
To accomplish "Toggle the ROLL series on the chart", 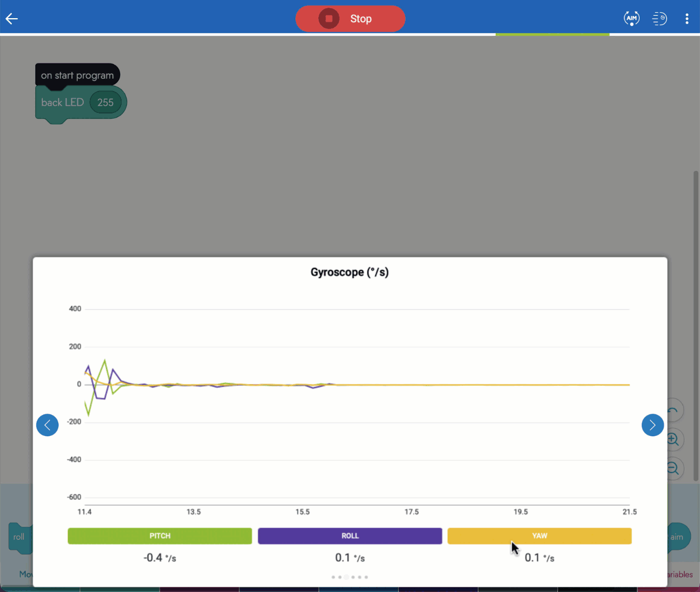I will 350,536.
